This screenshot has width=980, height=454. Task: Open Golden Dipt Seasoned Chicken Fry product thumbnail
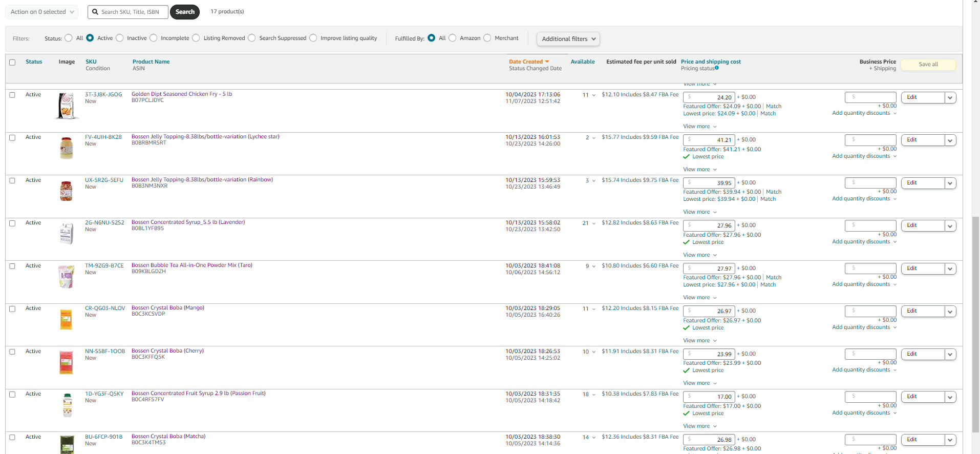click(x=67, y=106)
